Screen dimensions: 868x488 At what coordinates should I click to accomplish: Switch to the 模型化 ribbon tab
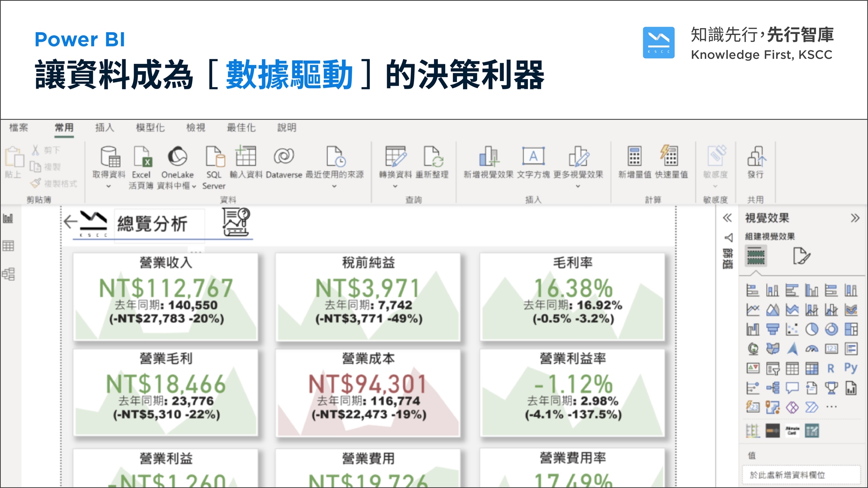150,128
